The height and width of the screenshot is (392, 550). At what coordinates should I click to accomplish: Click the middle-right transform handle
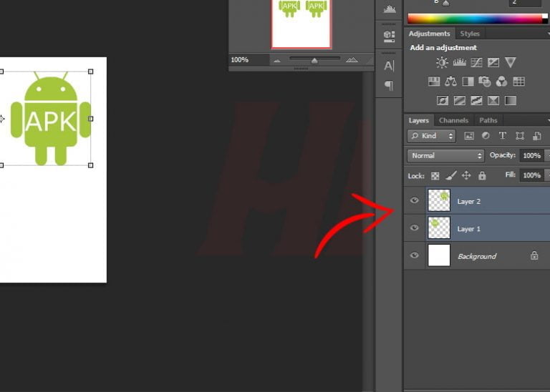90,119
